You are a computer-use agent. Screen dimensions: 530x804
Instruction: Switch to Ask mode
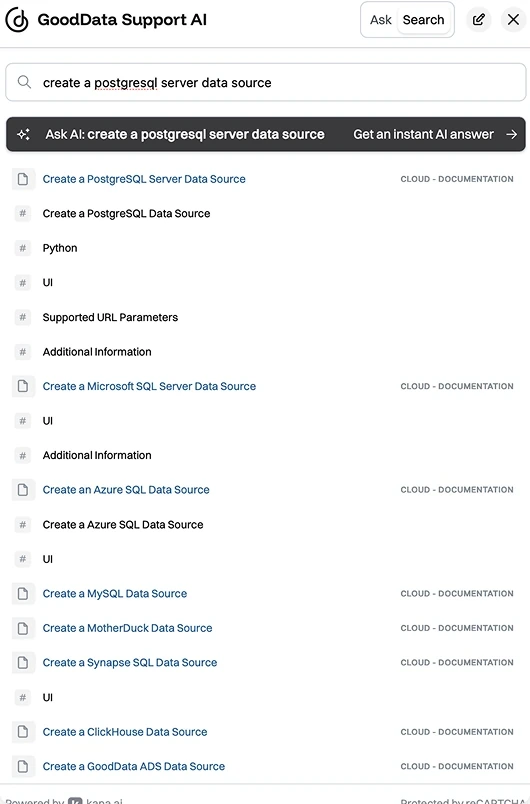pos(380,20)
